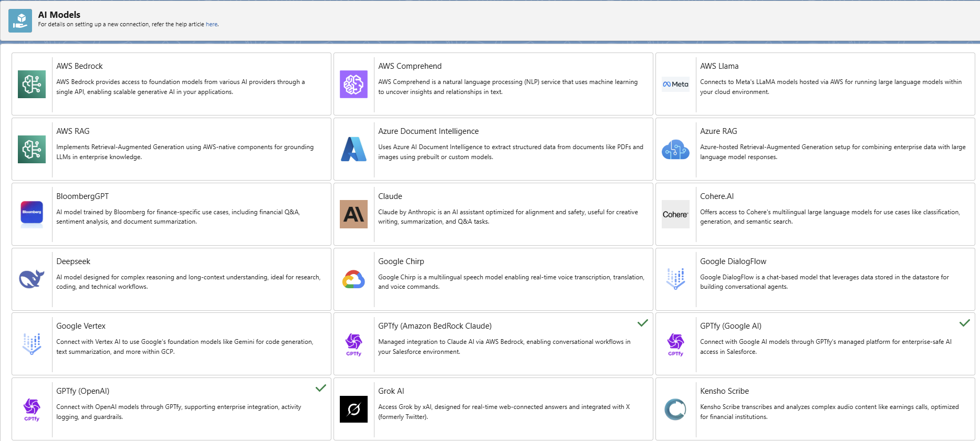Image resolution: width=980 pixels, height=441 pixels.
Task: Click the AWS Bedrock brain icon
Action: (x=32, y=84)
